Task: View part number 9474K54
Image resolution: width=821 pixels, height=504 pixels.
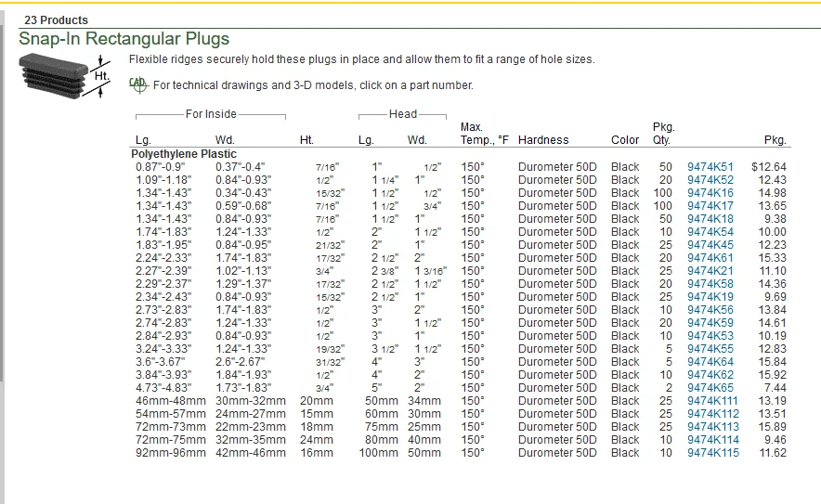Action: click(x=710, y=232)
